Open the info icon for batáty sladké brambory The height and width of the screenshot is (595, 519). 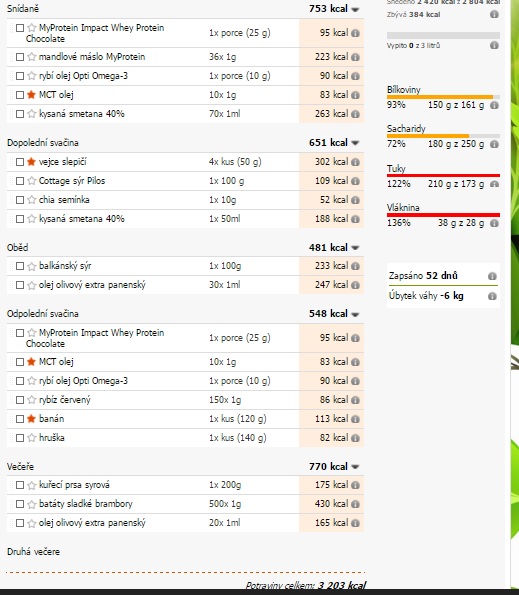[x=355, y=504]
